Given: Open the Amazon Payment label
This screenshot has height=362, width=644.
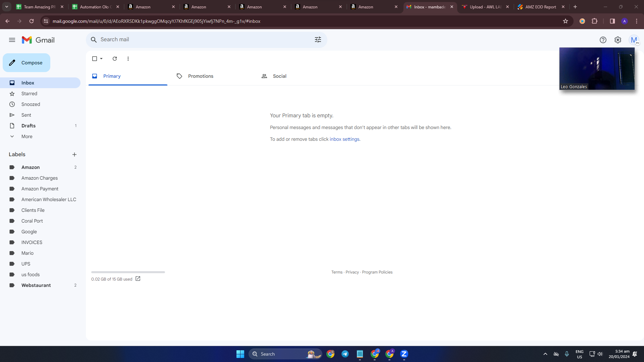Looking at the screenshot, I should (x=40, y=189).
